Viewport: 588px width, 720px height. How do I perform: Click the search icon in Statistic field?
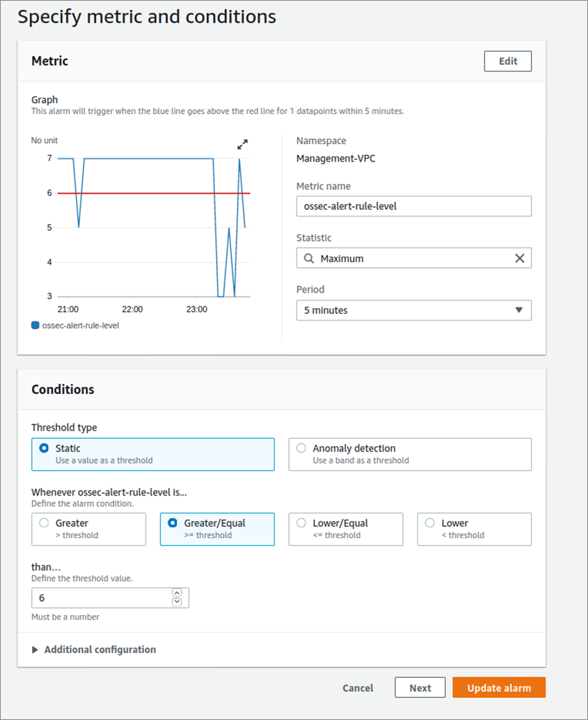click(x=309, y=258)
